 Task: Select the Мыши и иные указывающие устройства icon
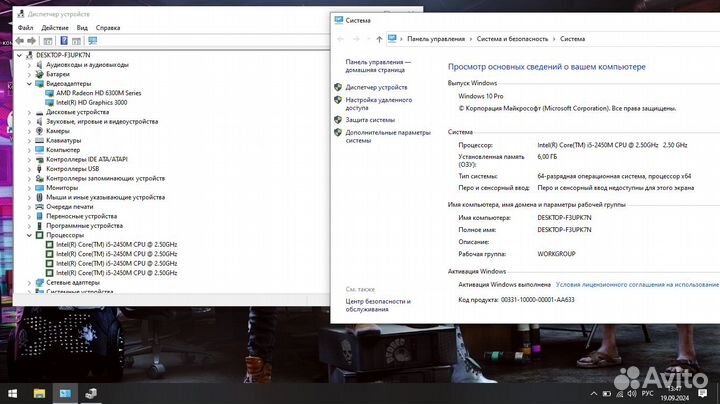pos(39,197)
